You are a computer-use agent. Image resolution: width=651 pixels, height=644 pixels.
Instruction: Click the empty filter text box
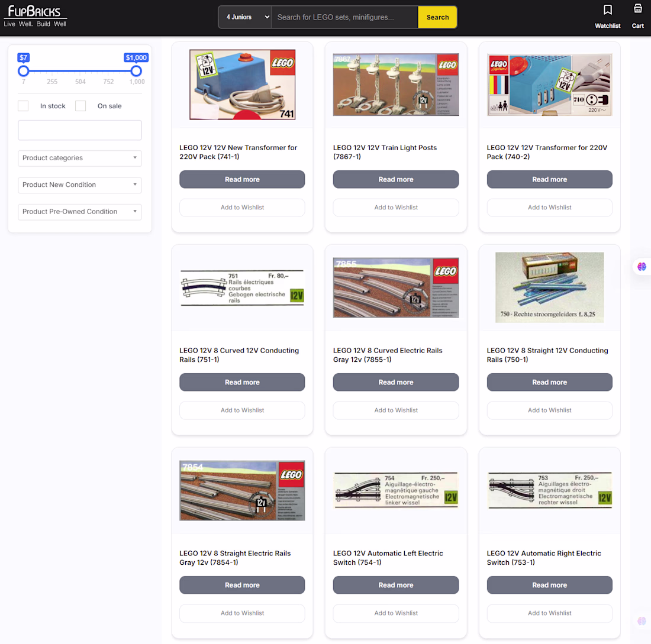point(80,130)
